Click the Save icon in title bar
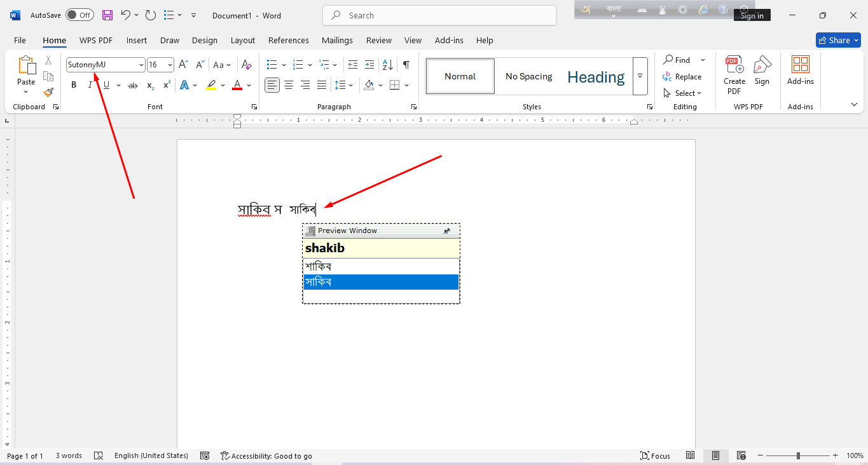 click(107, 15)
